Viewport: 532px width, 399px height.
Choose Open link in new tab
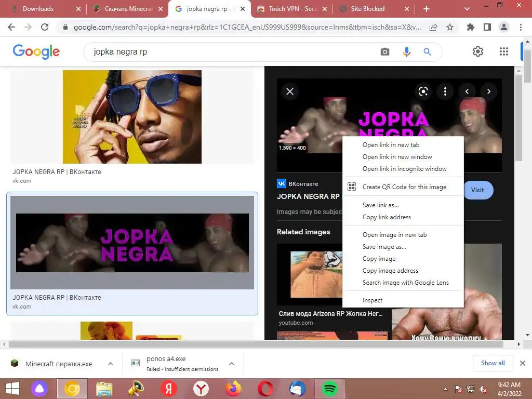(403, 145)
